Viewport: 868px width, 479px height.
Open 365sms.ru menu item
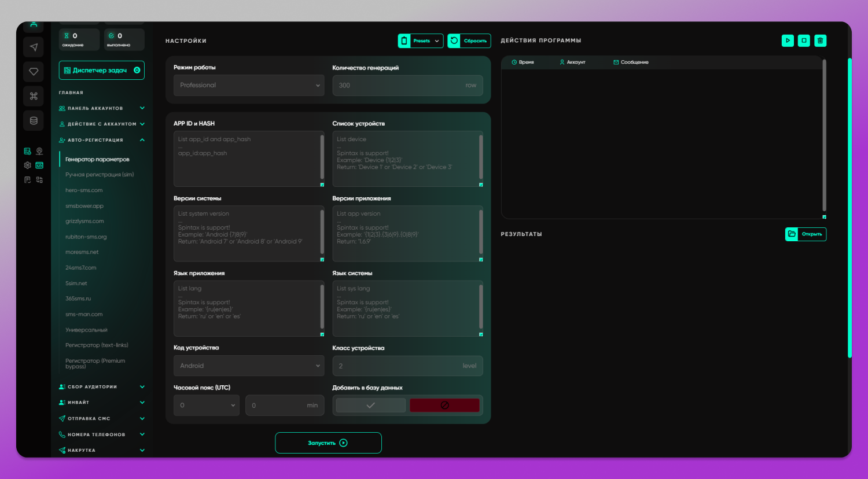tap(78, 299)
